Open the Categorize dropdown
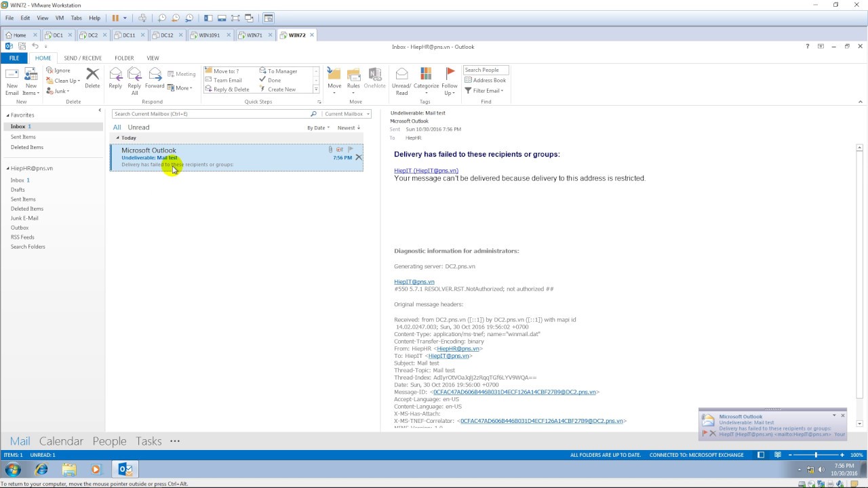The image size is (868, 488). tap(426, 81)
